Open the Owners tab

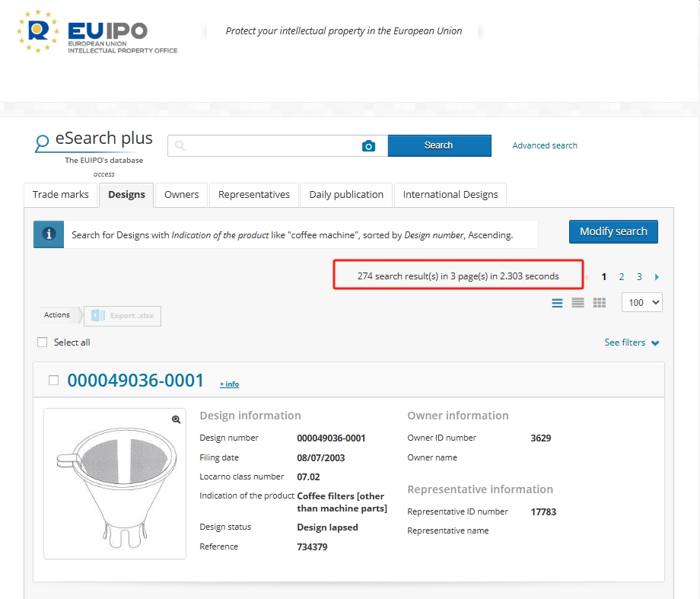pos(181,195)
